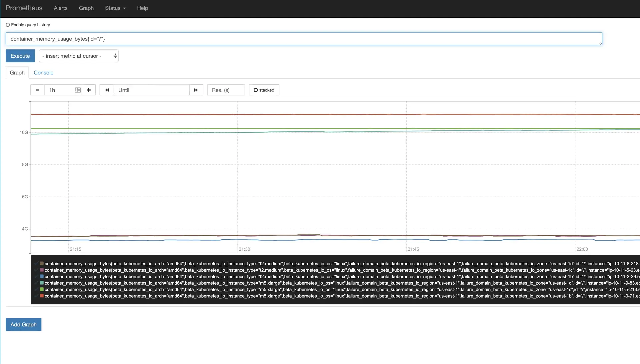Viewport: 640px width, 364px height.
Task: Click the step back (◄◄) navigation icon
Action: [x=107, y=90]
